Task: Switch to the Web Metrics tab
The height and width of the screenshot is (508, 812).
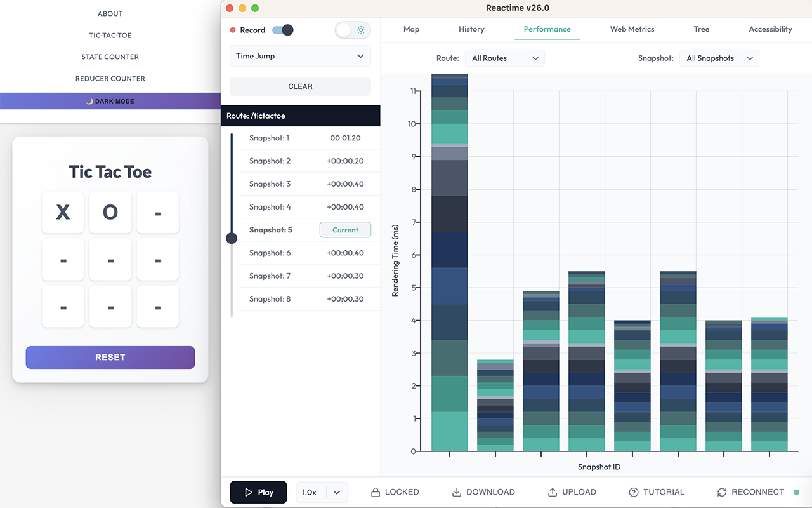Action: pyautogui.click(x=632, y=29)
